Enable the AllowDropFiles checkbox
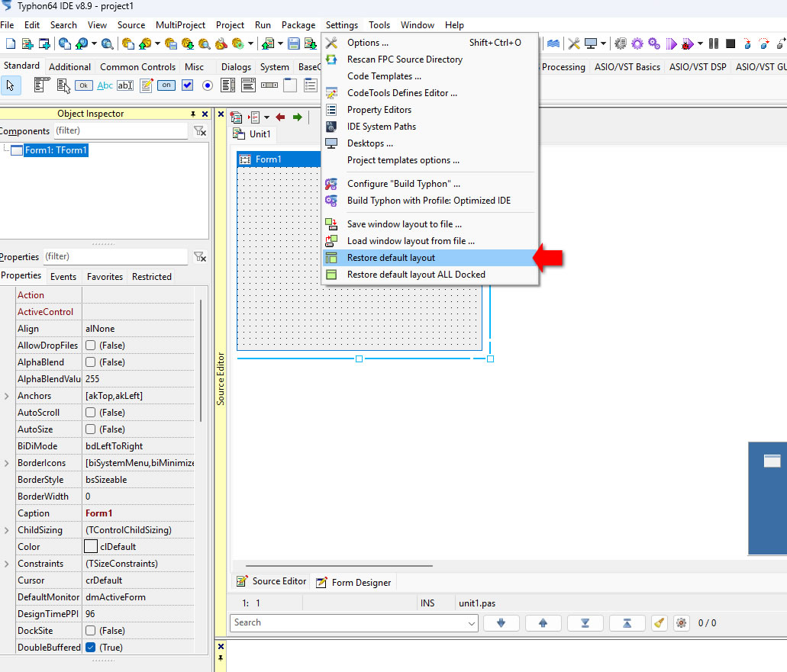Image resolution: width=787 pixels, height=672 pixels. [x=91, y=346]
